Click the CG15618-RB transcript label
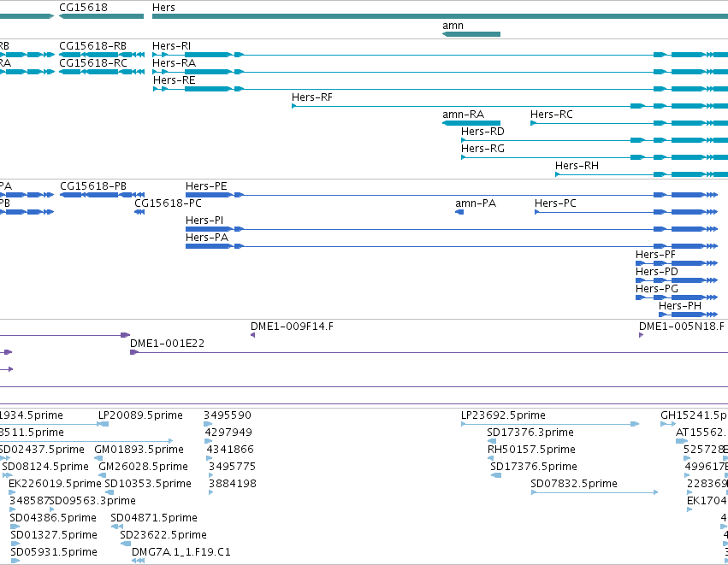This screenshot has height=565, width=728. point(92,46)
